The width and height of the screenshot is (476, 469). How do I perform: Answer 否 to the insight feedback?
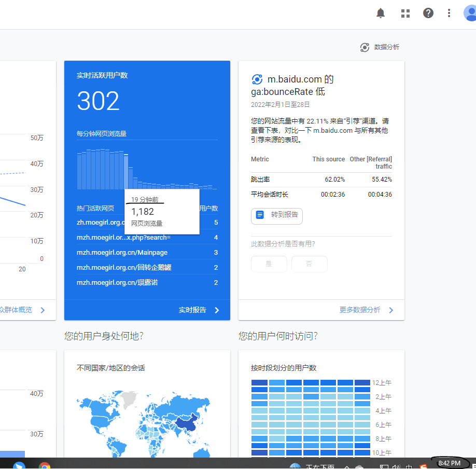pyautogui.click(x=309, y=264)
